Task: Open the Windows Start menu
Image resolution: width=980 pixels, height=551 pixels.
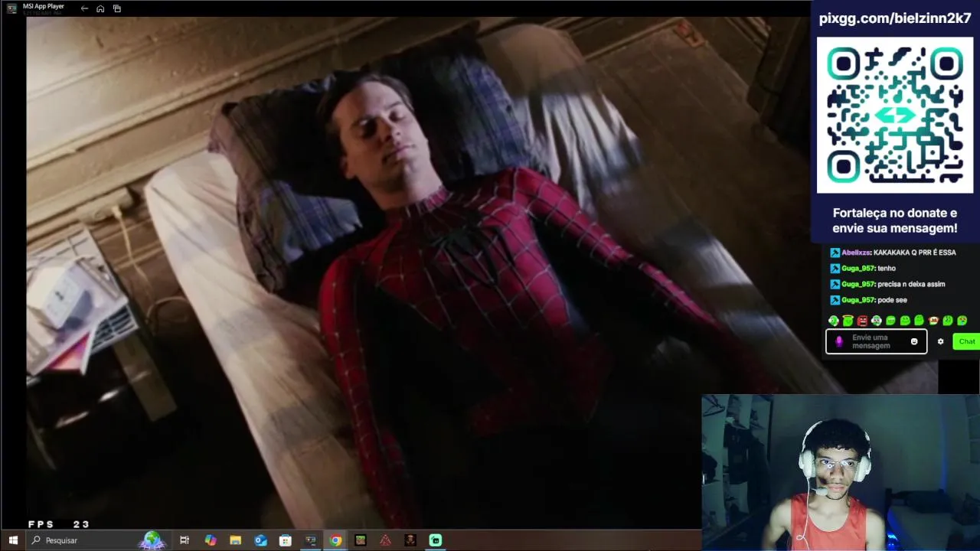Action: 13,540
